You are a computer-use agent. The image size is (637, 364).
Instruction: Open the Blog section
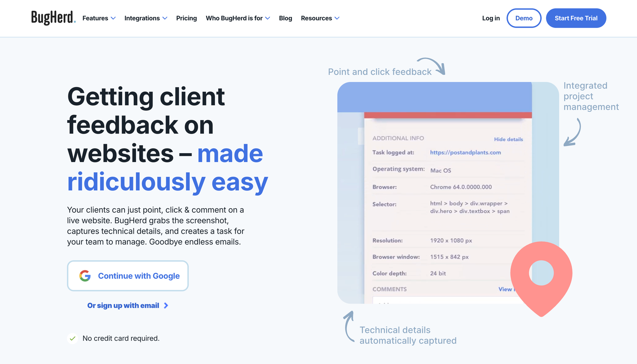(x=285, y=18)
